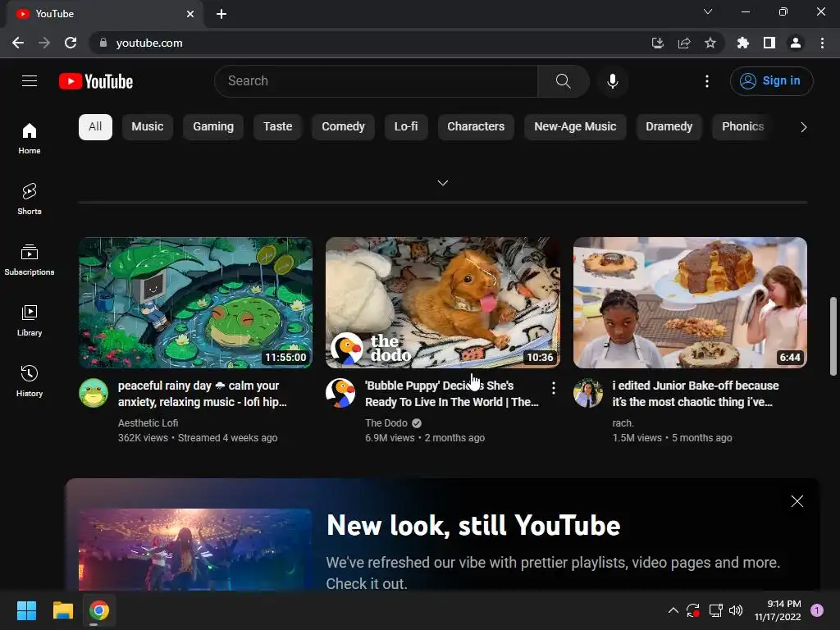Select the All filter chip
The width and height of the screenshot is (840, 630).
click(95, 127)
